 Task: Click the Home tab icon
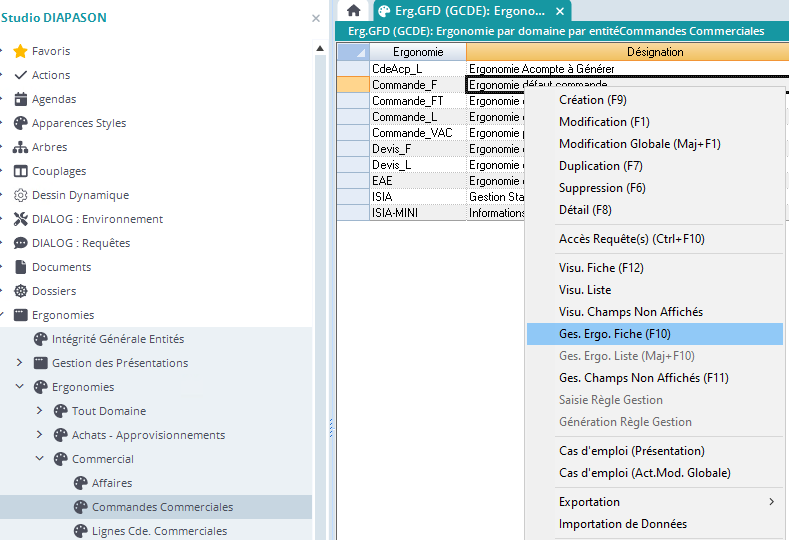(x=353, y=10)
